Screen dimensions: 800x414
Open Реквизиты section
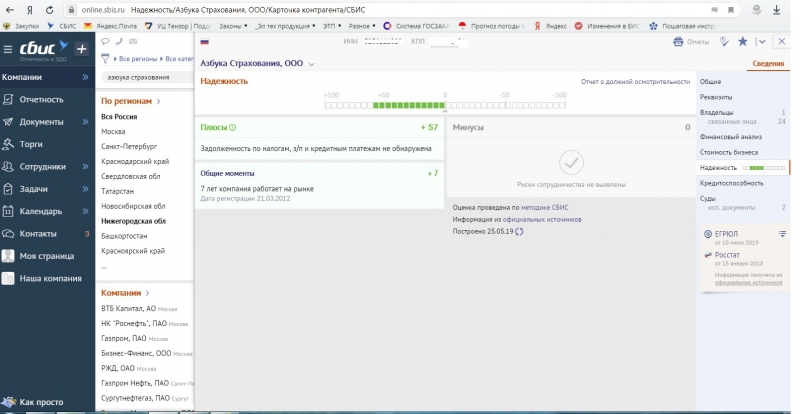point(716,97)
